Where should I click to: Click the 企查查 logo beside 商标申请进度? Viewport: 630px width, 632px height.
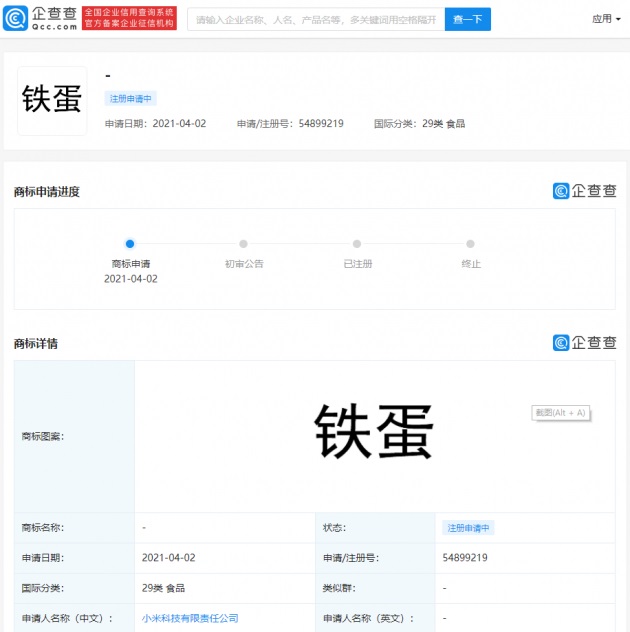coord(584,191)
